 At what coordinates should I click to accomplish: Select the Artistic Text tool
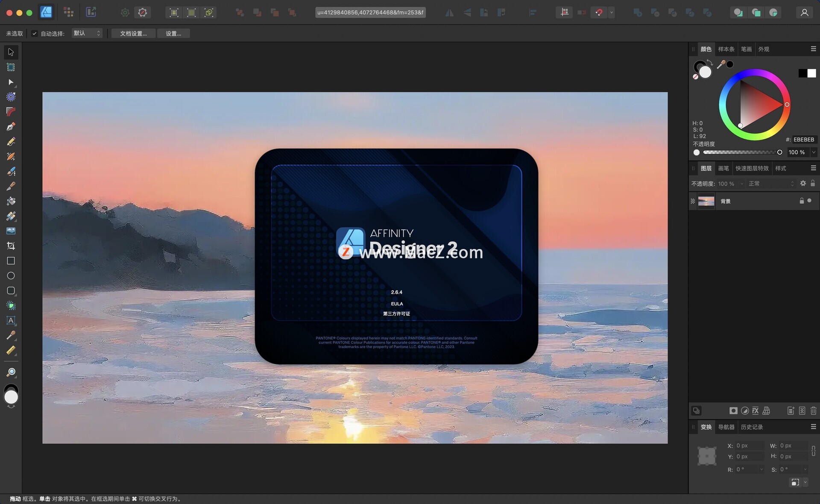(11, 320)
